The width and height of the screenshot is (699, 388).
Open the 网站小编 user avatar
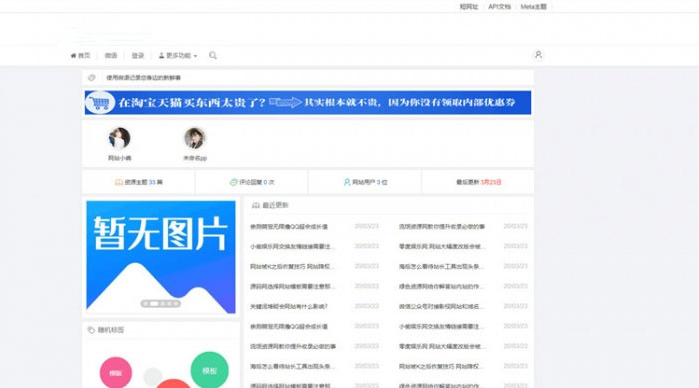click(x=119, y=138)
